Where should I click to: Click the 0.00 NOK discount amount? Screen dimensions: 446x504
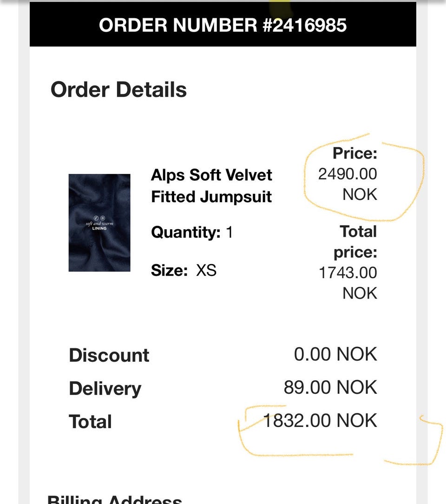(x=335, y=354)
